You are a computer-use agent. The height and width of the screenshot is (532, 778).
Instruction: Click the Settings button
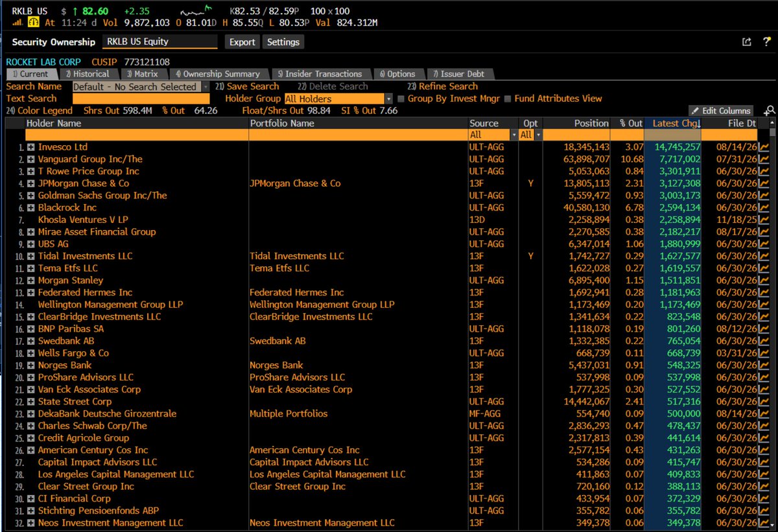click(x=283, y=41)
